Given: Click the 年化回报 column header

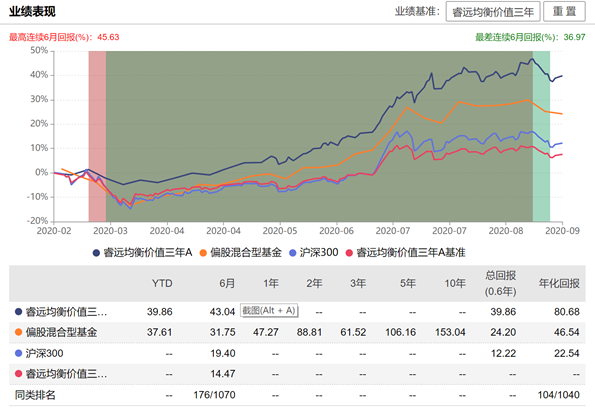Looking at the screenshot, I should (559, 284).
